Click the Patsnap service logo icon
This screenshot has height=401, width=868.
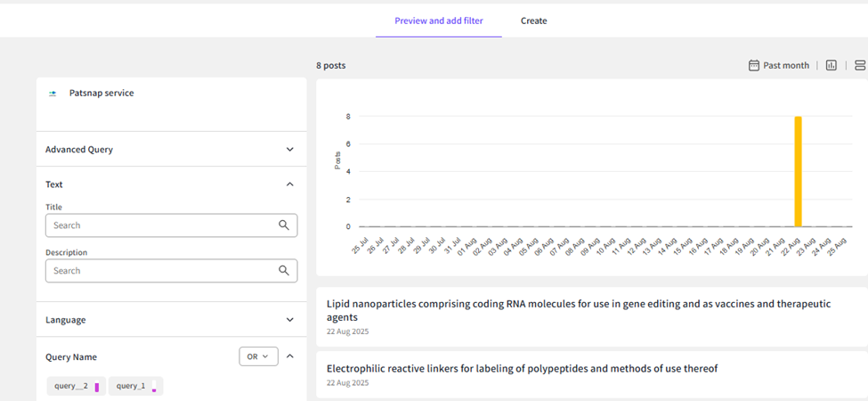click(x=53, y=93)
